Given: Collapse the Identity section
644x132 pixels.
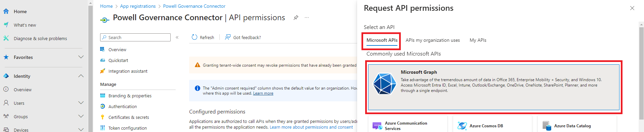Looking at the screenshot, I should [81, 76].
